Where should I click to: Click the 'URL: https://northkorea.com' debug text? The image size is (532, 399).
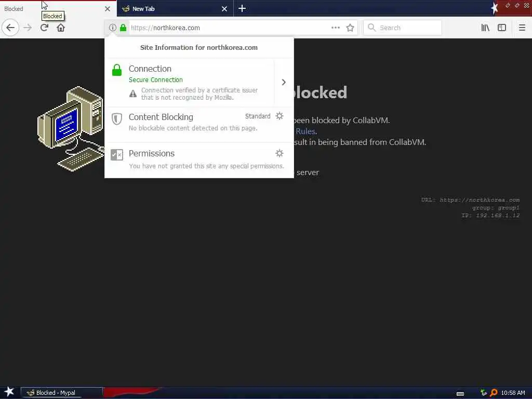click(x=470, y=200)
